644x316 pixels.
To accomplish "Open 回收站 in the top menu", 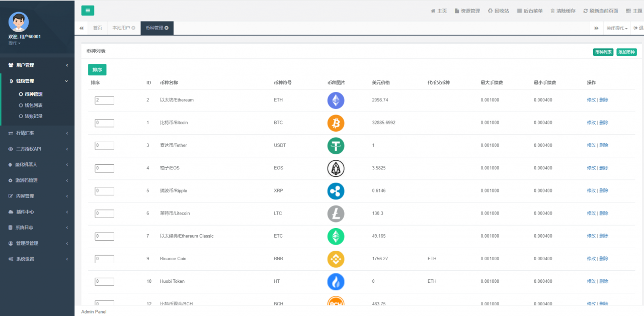I will click(498, 11).
